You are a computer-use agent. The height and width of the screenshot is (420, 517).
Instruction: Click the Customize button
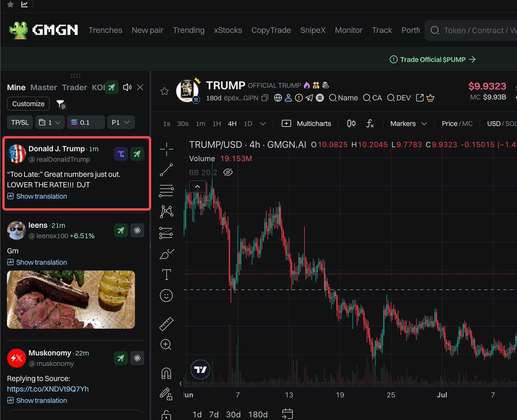click(x=28, y=104)
